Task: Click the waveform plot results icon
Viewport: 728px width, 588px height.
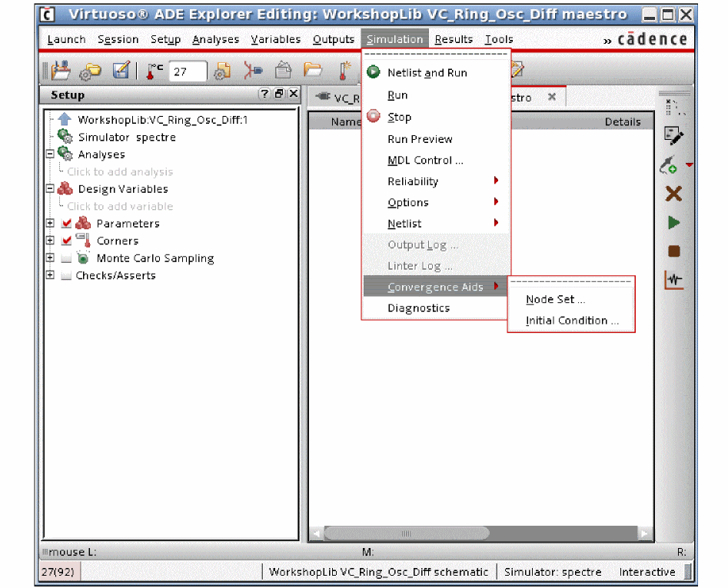Action: pyautogui.click(x=673, y=280)
